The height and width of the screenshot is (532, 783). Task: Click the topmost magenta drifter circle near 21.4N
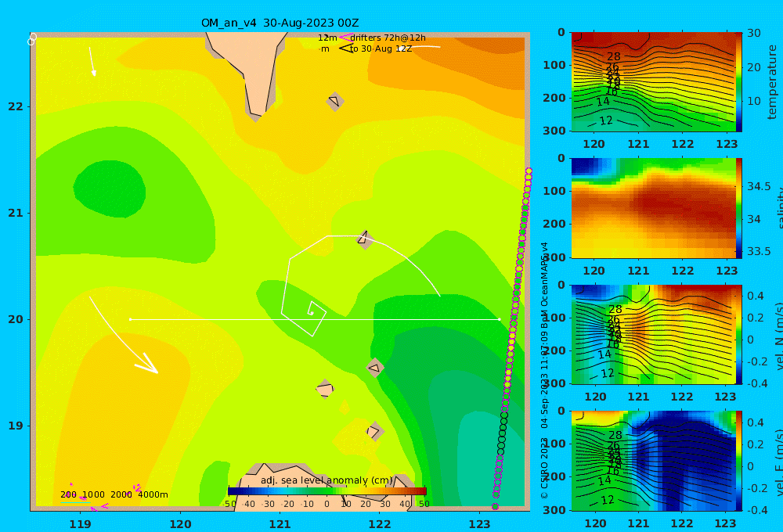(x=529, y=171)
